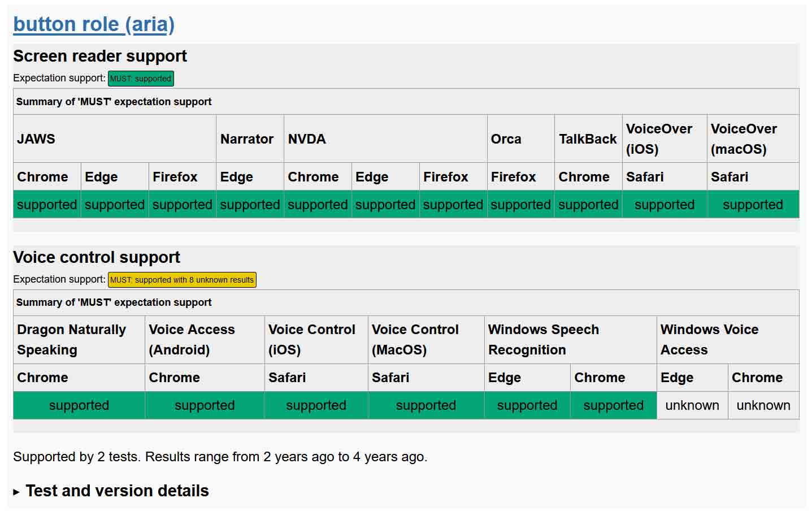Click the green "MUST: supported" badge

[141, 79]
